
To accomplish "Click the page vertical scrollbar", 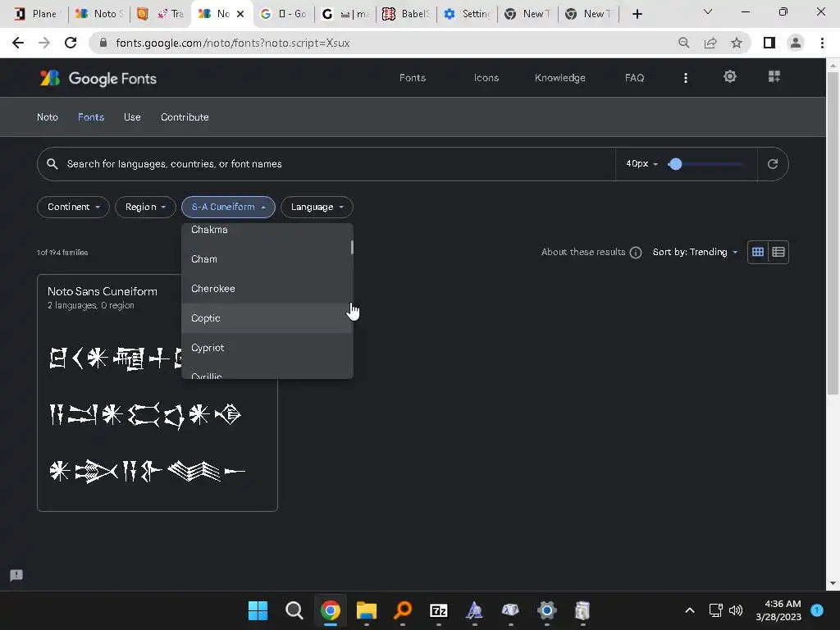I will (x=833, y=233).
